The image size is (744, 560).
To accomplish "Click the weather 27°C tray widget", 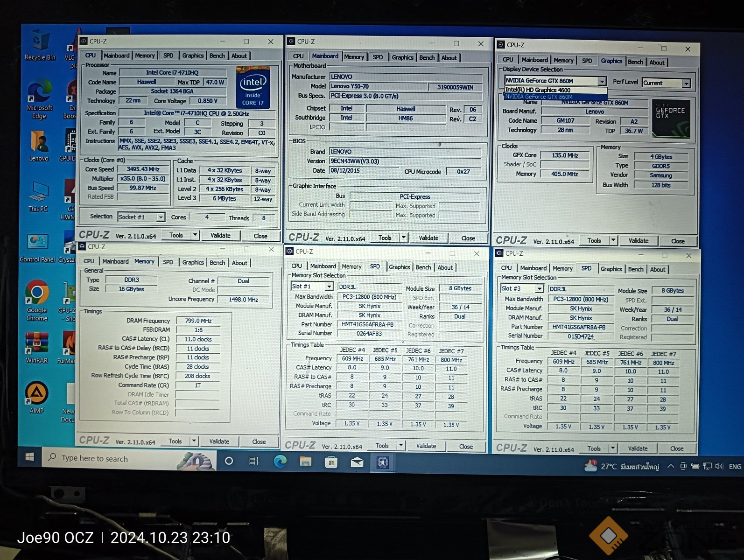I will point(622,466).
